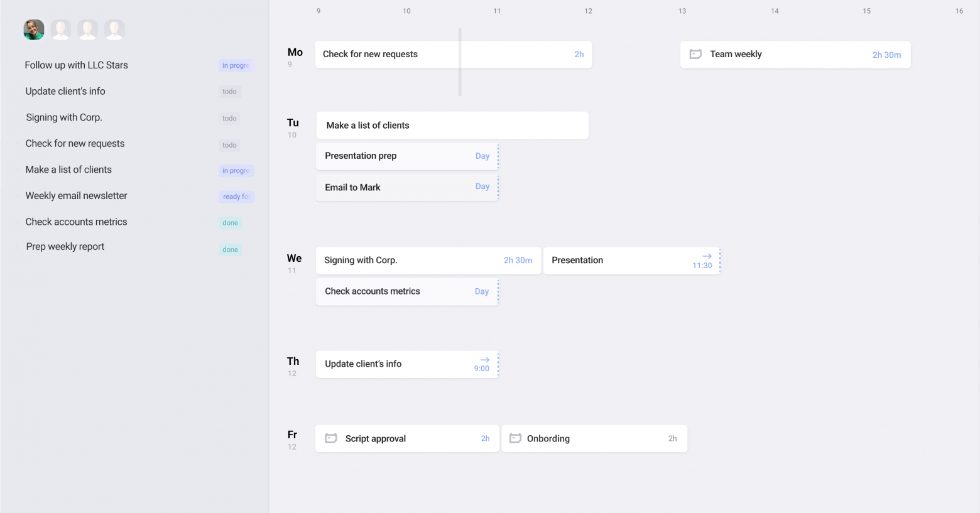The height and width of the screenshot is (513, 980).
Task: Click the user photo avatar
Action: tap(34, 30)
